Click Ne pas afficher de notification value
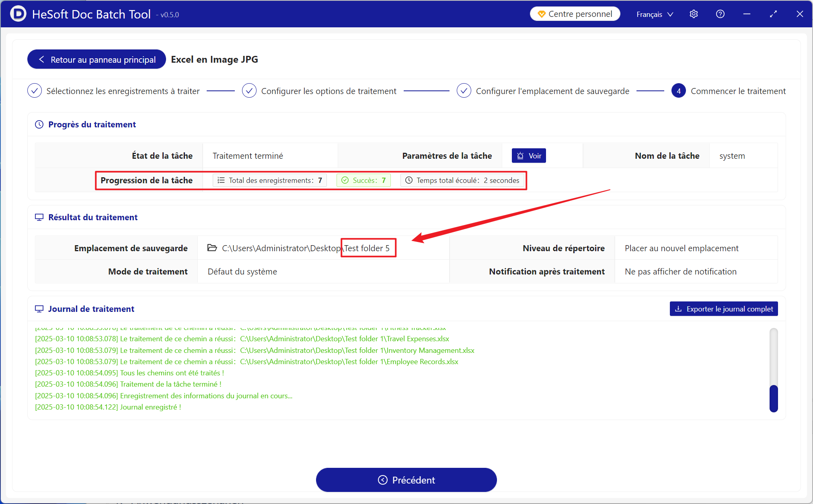The height and width of the screenshot is (504, 813). (x=681, y=272)
